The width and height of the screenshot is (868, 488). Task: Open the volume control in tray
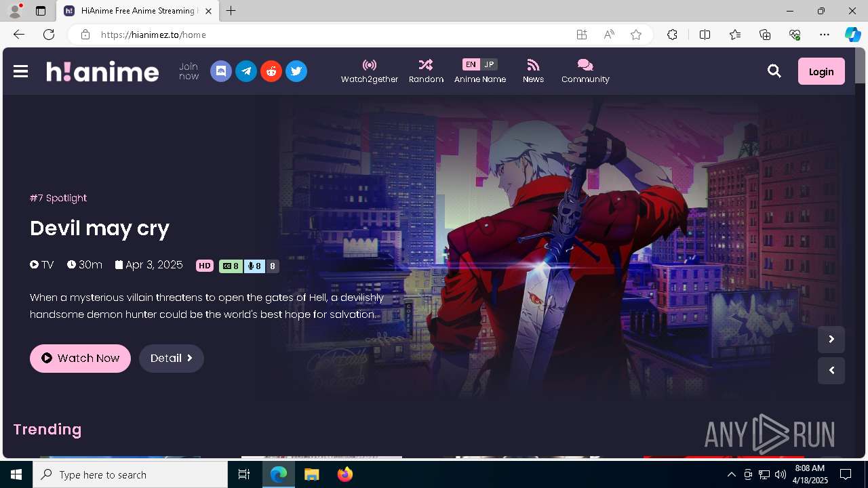click(780, 474)
